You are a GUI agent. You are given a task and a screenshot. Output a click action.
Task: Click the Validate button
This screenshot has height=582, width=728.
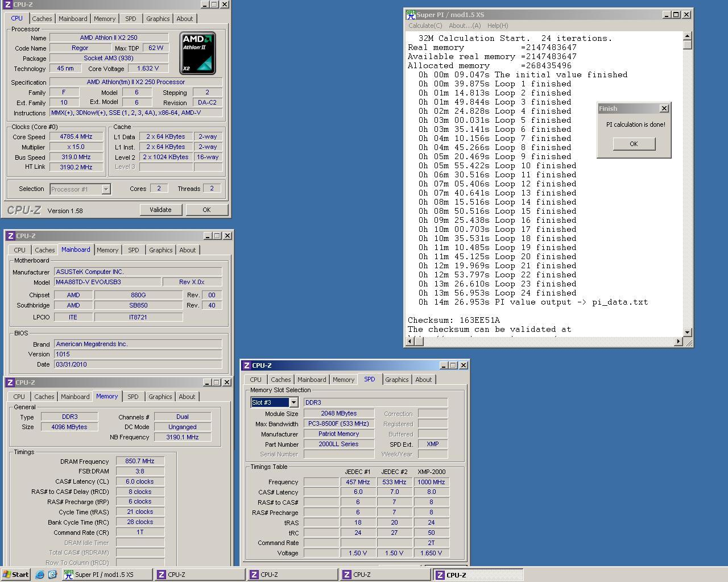pyautogui.click(x=160, y=210)
